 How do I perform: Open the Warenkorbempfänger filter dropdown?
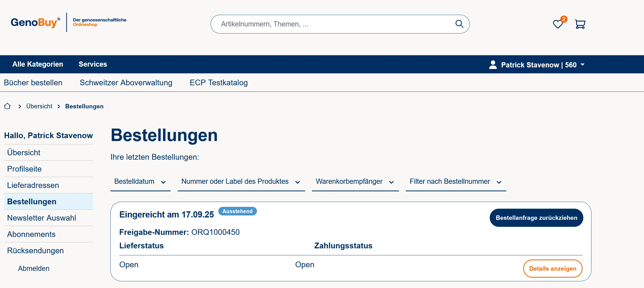point(355,181)
